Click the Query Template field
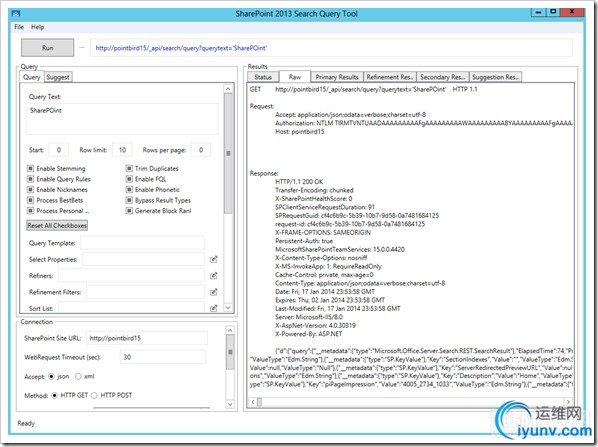 tap(142, 243)
